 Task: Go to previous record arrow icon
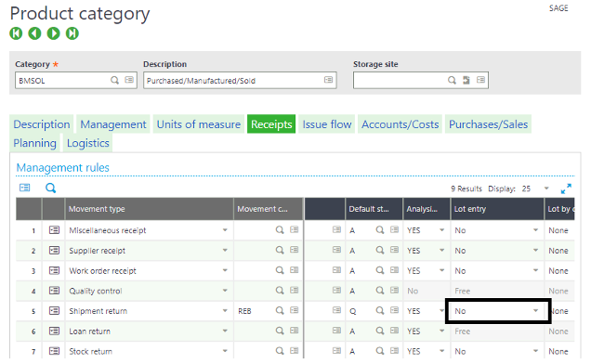pos(34,33)
